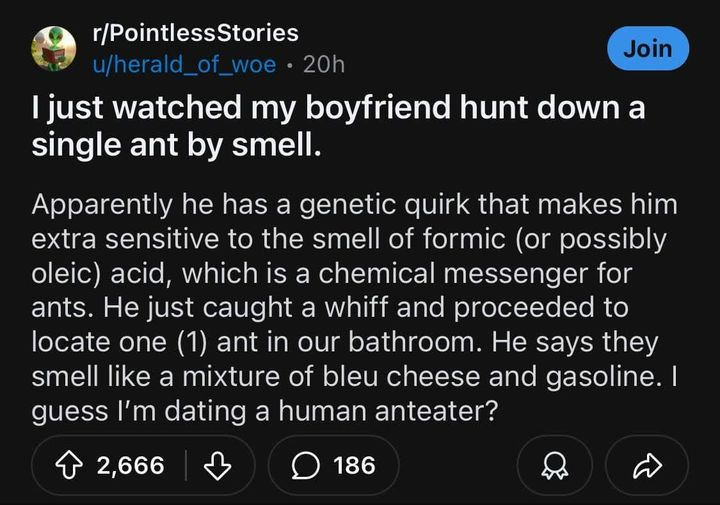
Task: Click the r/PointlessStories community avatar
Action: coord(53,48)
